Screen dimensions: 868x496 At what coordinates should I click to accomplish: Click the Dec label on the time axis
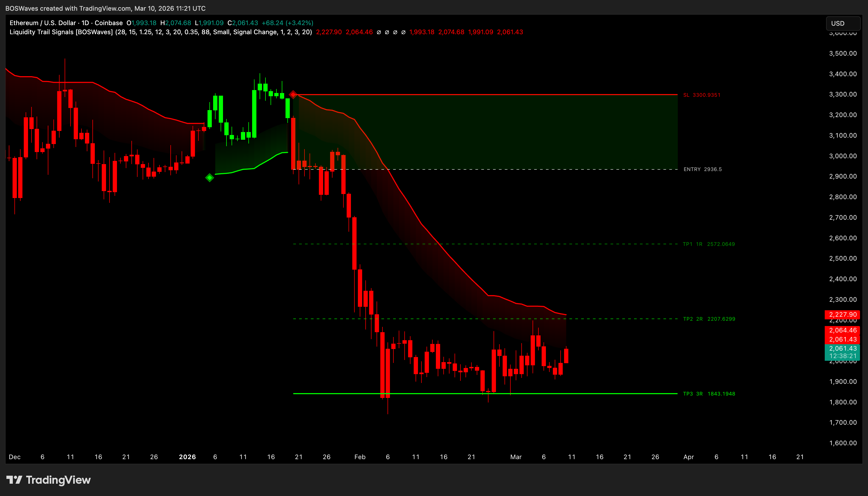click(x=15, y=457)
